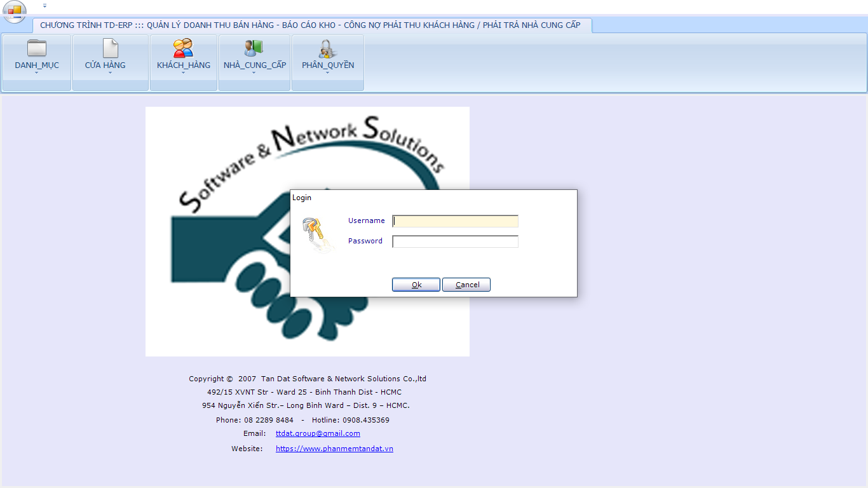Expand the DANH_MỤC dropdown arrow
The image size is (868, 488).
pos(37,73)
